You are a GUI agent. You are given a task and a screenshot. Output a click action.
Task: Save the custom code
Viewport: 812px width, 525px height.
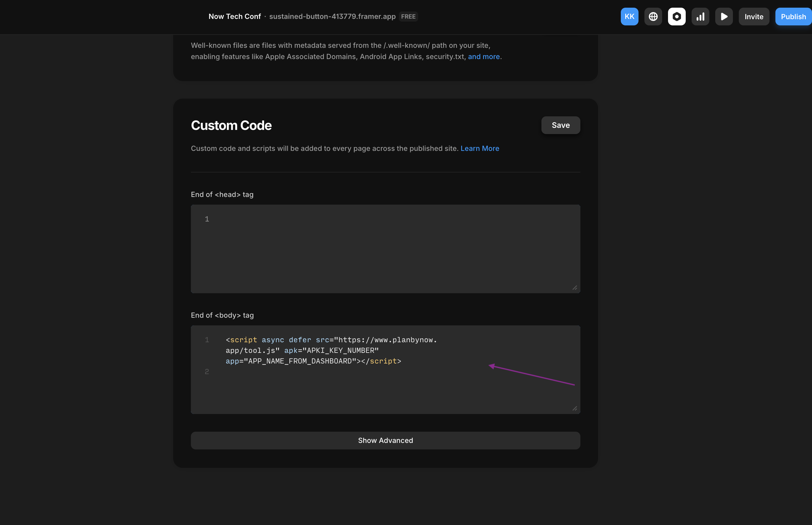pyautogui.click(x=561, y=125)
